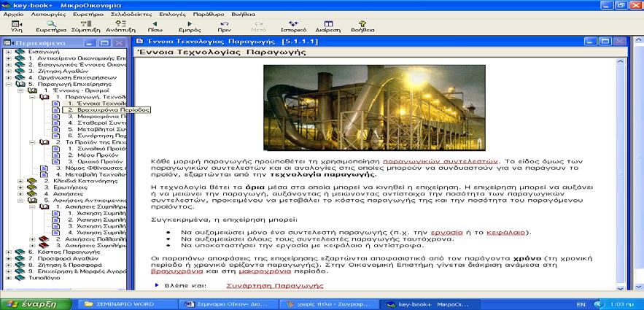Switch to ΣΕΜΙΝΑΡΙΟ WORD taskbar folder

128,304
